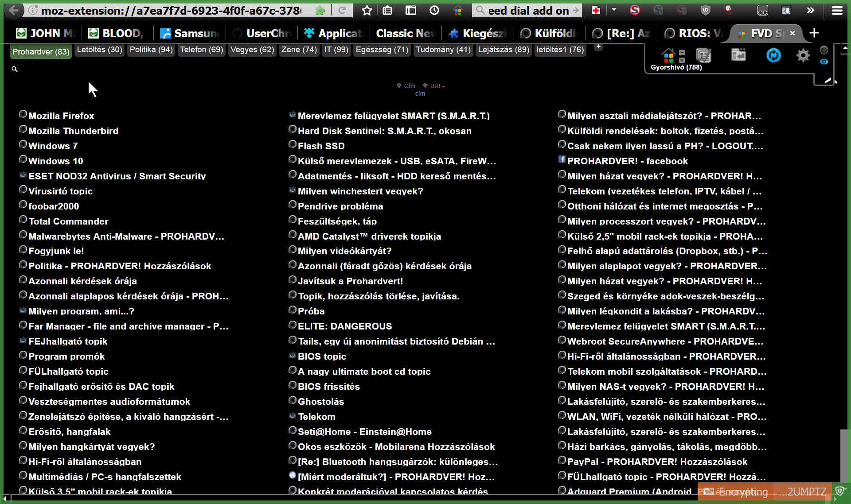851x504 pixels.
Task: Click the site info icon in address bar
Action: tap(33, 10)
